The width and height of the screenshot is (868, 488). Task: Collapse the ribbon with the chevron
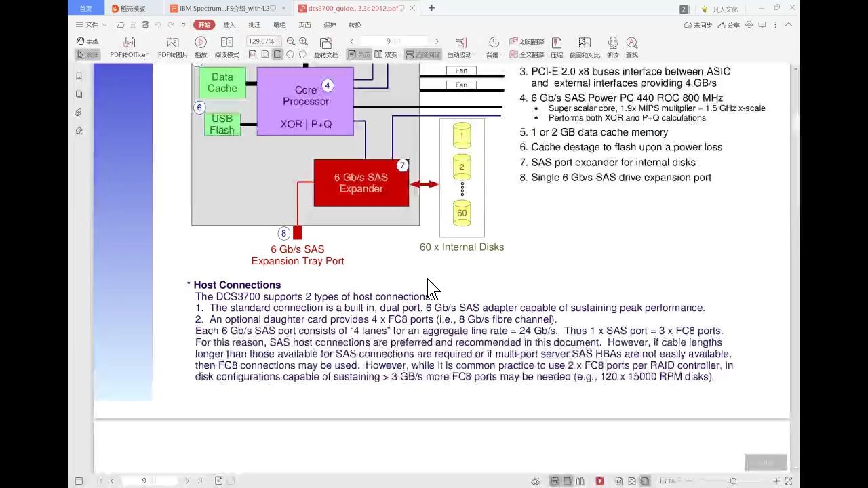[789, 24]
